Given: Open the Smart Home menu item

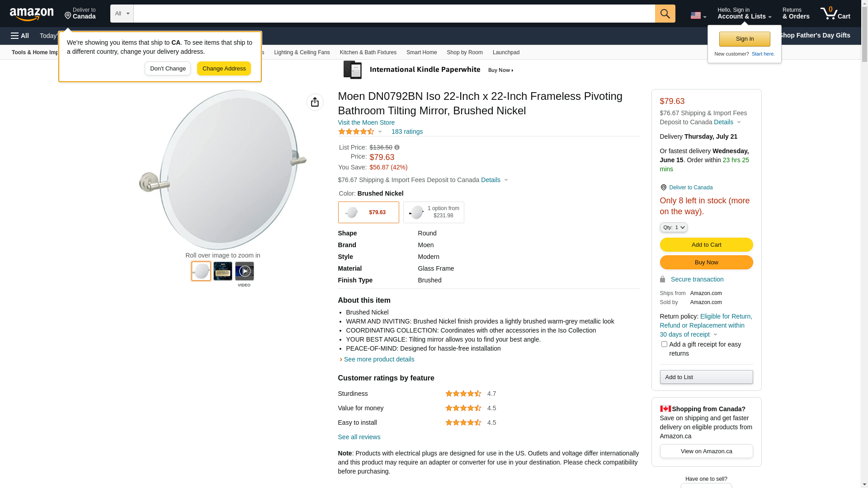Looking at the screenshot, I should coord(421,52).
